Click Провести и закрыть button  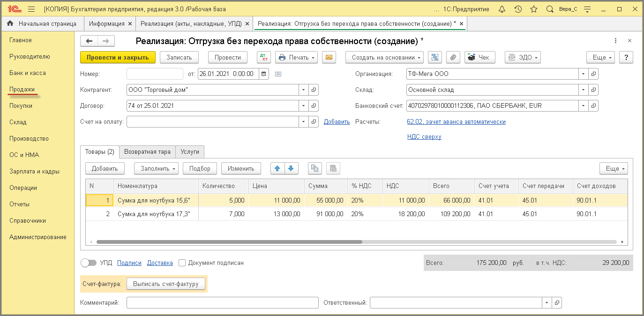[118, 57]
